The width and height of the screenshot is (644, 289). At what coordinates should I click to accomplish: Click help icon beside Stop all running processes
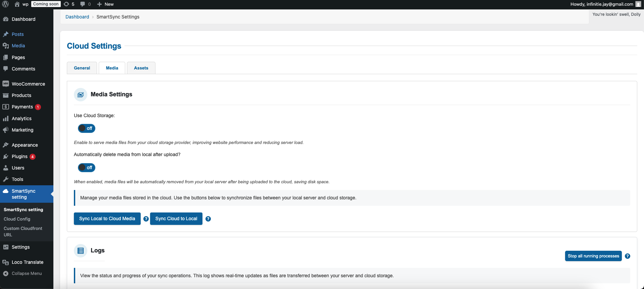pyautogui.click(x=628, y=256)
